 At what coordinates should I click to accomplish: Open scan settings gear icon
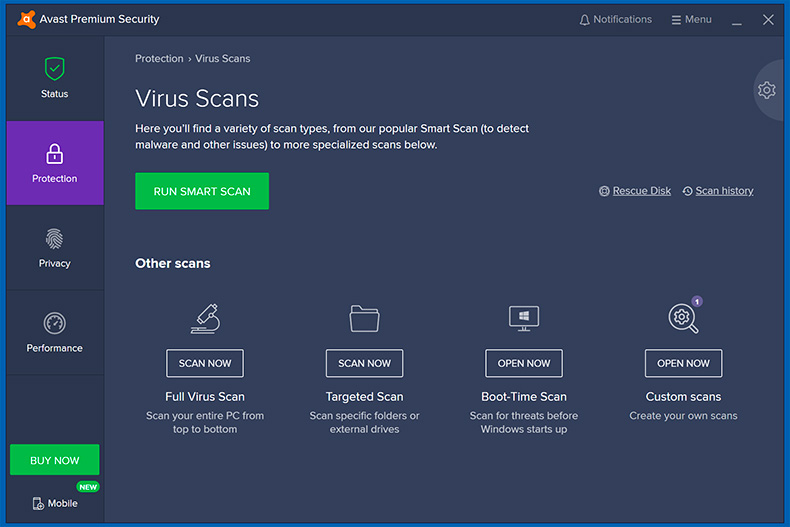(767, 90)
